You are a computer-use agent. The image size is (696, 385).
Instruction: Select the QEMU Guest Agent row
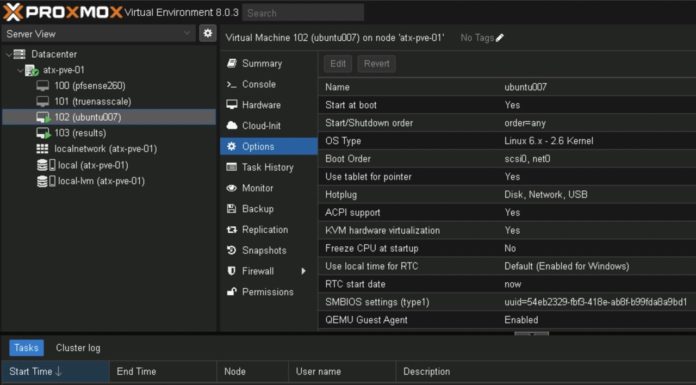(507, 320)
